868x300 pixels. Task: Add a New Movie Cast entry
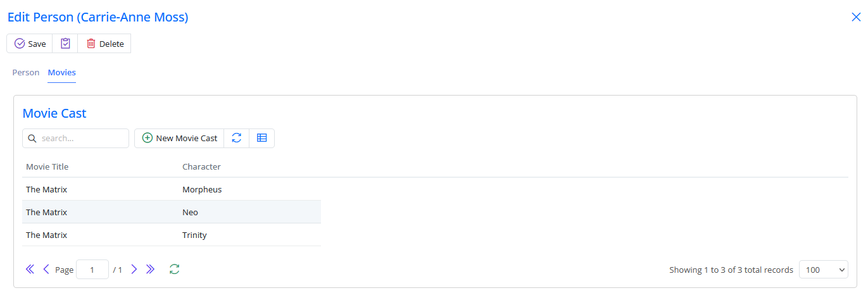(180, 138)
